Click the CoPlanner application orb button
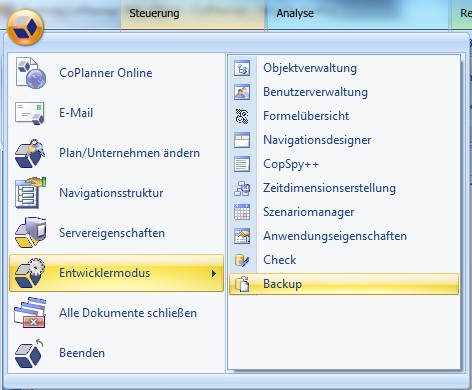The height and width of the screenshot is (390, 472). pos(25,27)
